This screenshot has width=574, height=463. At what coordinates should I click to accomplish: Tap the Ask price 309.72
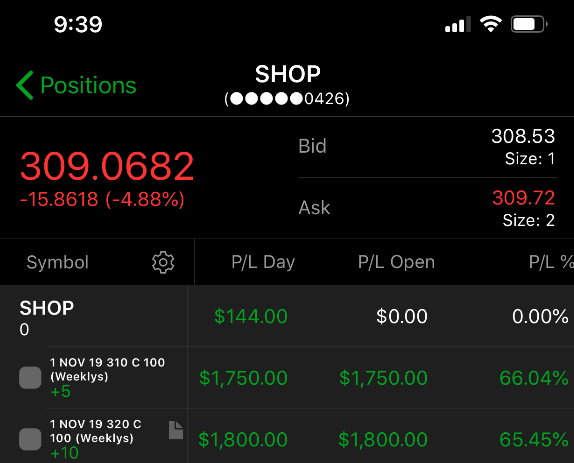[523, 198]
